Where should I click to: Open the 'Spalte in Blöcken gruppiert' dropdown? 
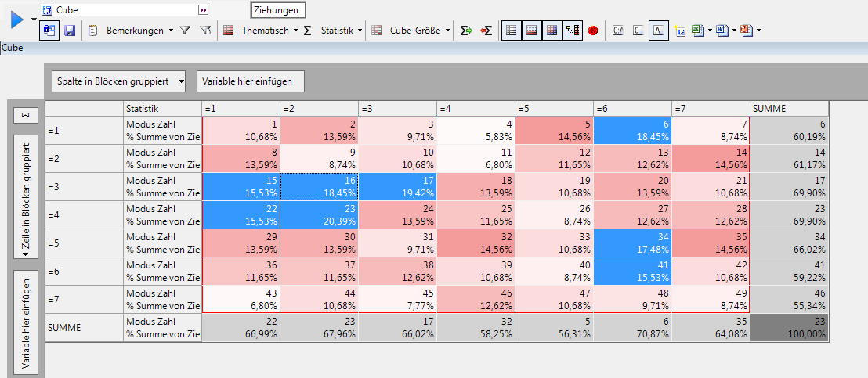[x=120, y=81]
